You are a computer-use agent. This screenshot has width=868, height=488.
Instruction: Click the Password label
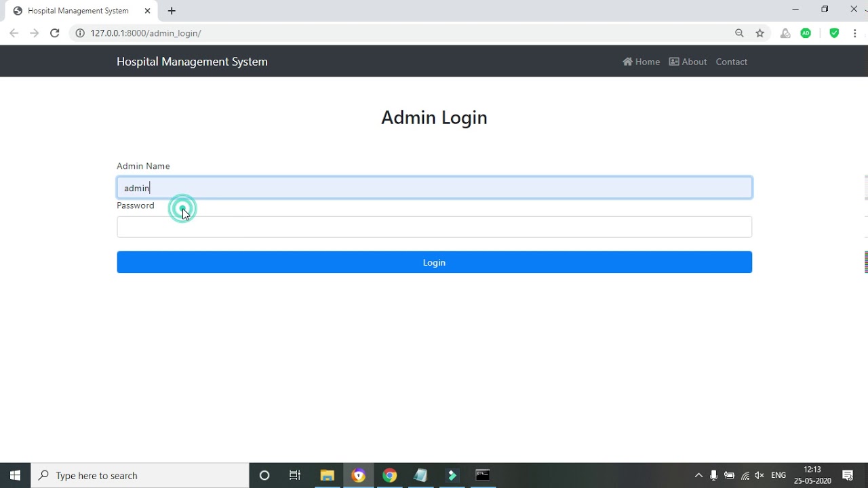pos(136,205)
